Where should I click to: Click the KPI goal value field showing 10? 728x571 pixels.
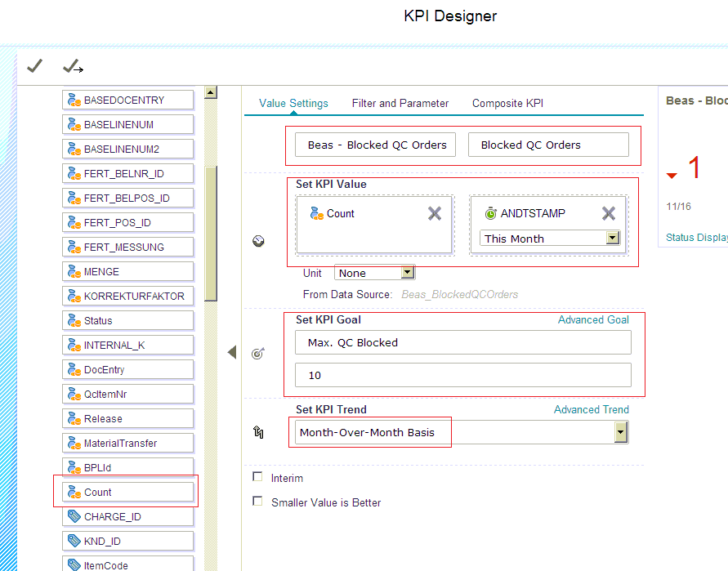click(462, 376)
